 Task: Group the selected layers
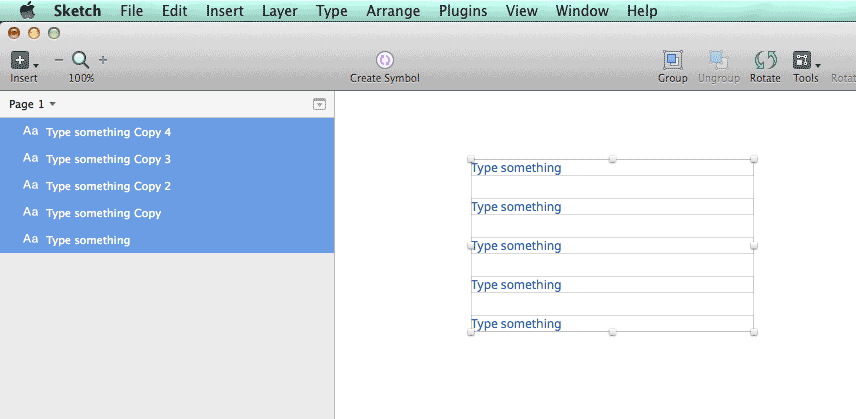(673, 59)
